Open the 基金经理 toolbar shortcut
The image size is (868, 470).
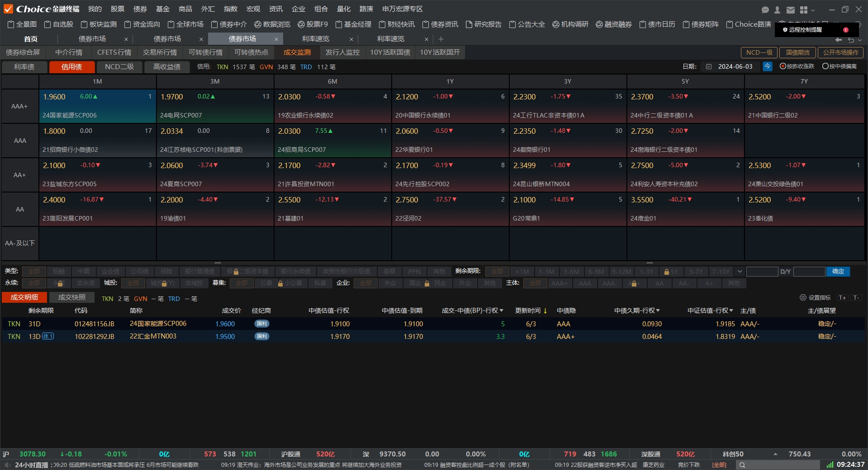tap(353, 24)
